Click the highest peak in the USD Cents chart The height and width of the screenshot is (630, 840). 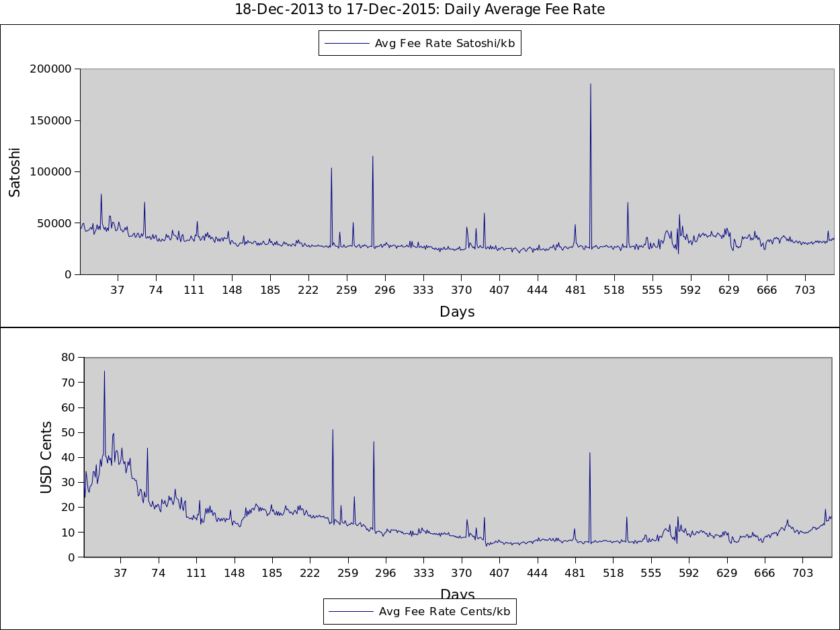104,372
